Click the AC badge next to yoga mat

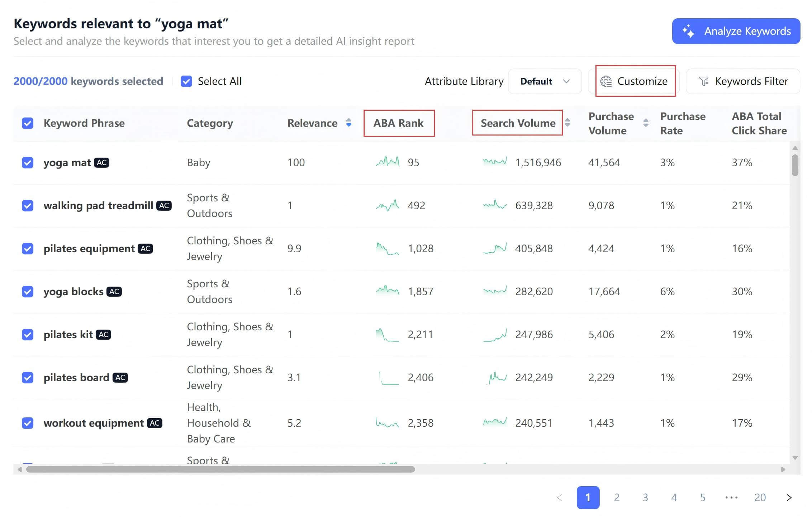click(101, 163)
